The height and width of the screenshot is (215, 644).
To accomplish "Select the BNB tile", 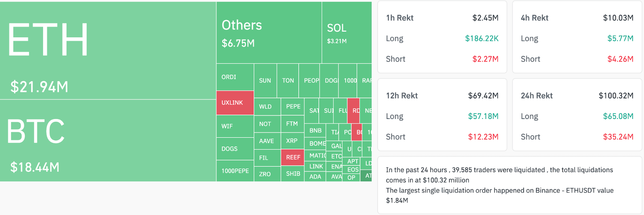I will click(316, 131).
